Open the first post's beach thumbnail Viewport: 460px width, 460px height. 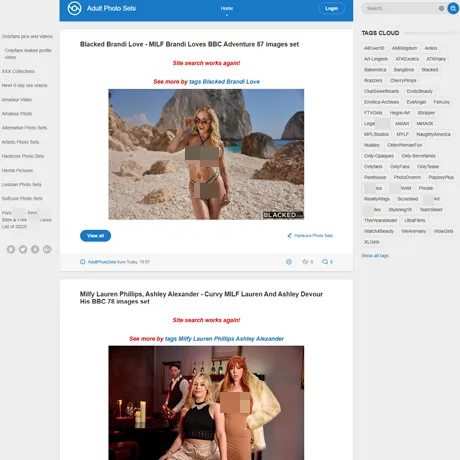206,154
